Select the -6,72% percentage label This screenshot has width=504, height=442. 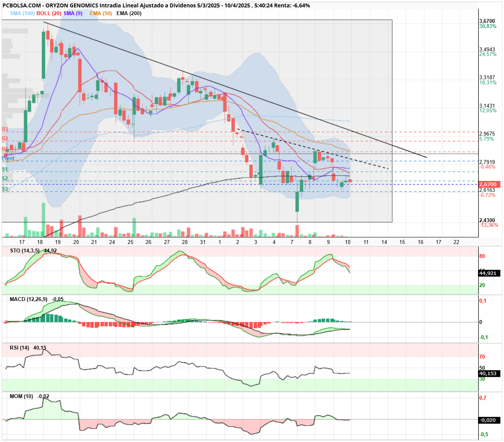click(487, 195)
